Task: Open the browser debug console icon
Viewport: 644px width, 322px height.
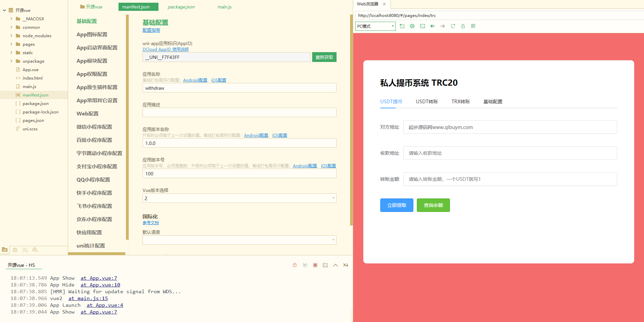Action: 422,26
